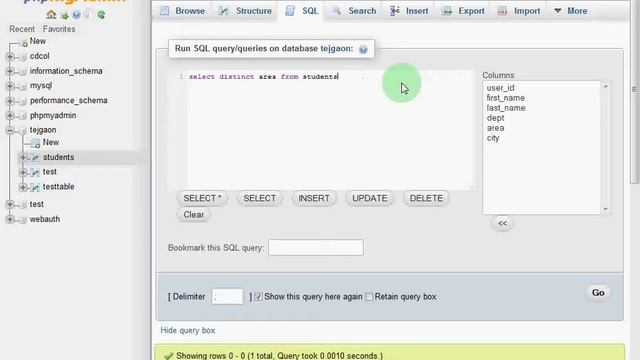Click the tejgaon database link in heading
The height and width of the screenshot is (360, 640).
(x=336, y=49)
